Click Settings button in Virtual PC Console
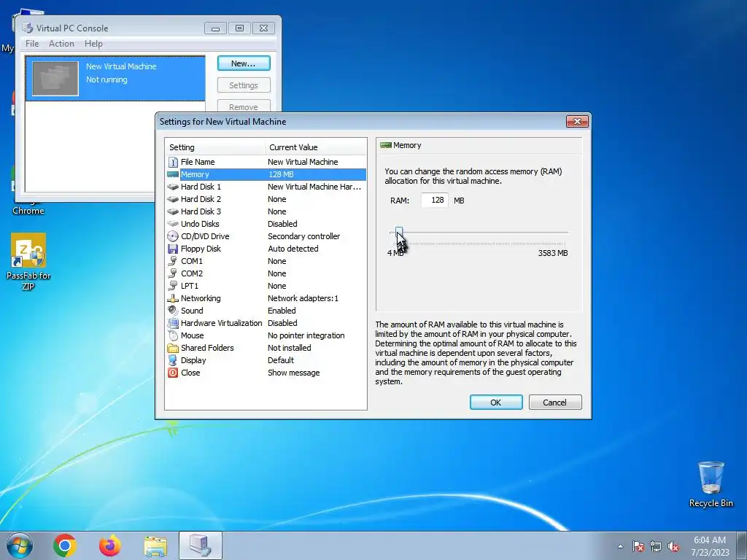747x560 pixels. tap(244, 85)
